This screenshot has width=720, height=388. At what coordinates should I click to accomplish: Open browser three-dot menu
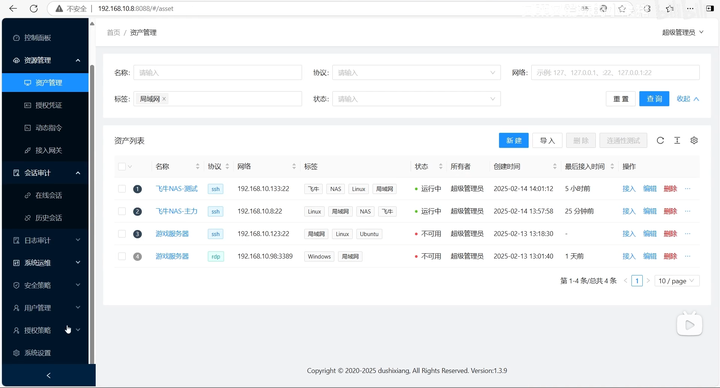coord(690,8)
